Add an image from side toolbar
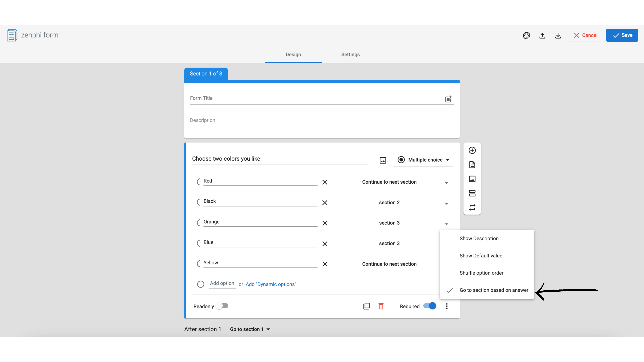 click(472, 179)
